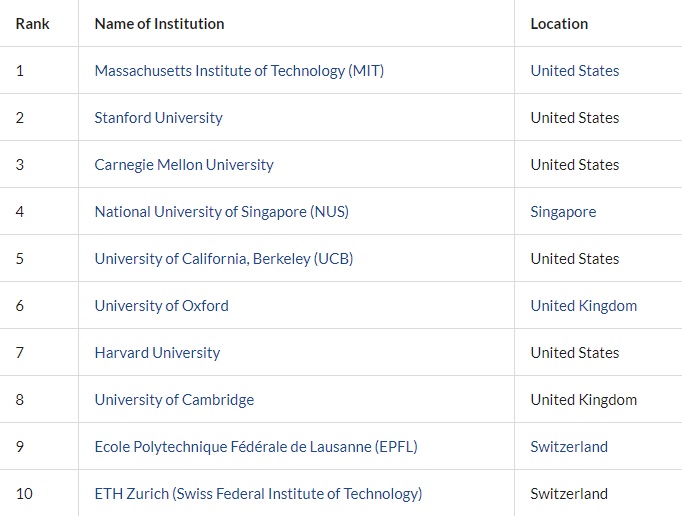
Task: Open Ecole Polytechnique Fédérale de Lausanne link
Action: (x=256, y=447)
